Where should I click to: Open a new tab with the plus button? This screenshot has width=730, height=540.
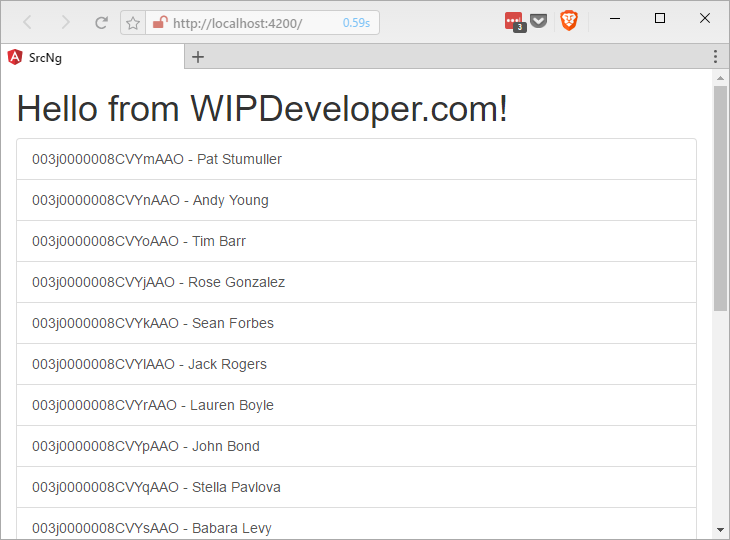[198, 57]
